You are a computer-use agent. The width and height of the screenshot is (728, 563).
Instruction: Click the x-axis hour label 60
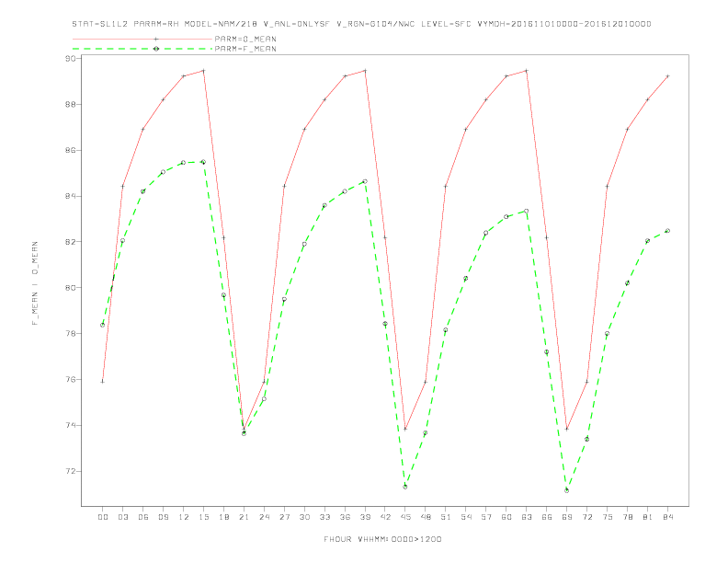[506, 517]
